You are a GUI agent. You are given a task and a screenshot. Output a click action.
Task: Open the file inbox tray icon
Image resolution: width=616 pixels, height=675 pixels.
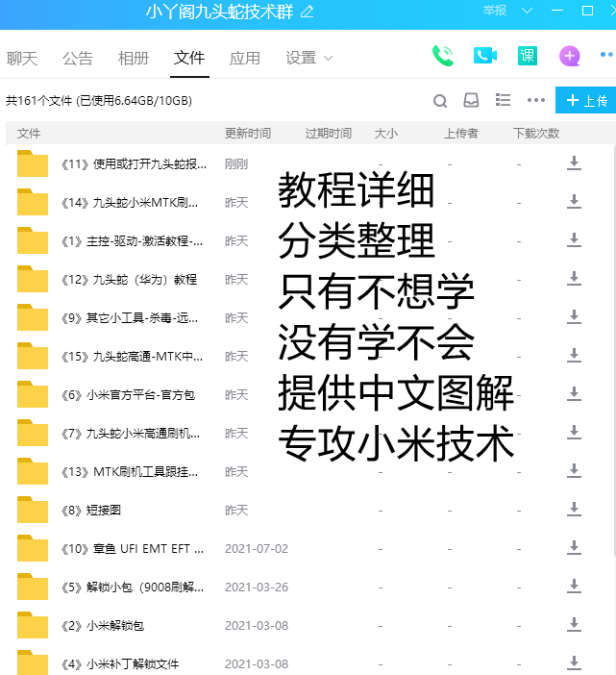(471, 100)
